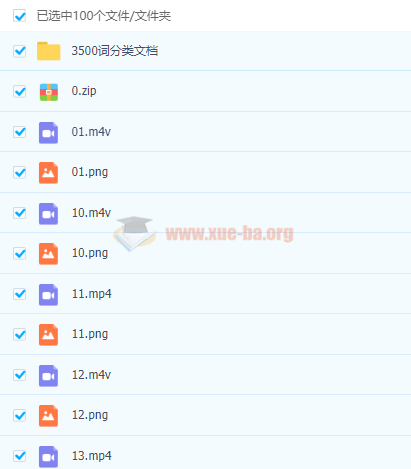Click the 01.png image file icon
411x469 pixels.
[49, 173]
